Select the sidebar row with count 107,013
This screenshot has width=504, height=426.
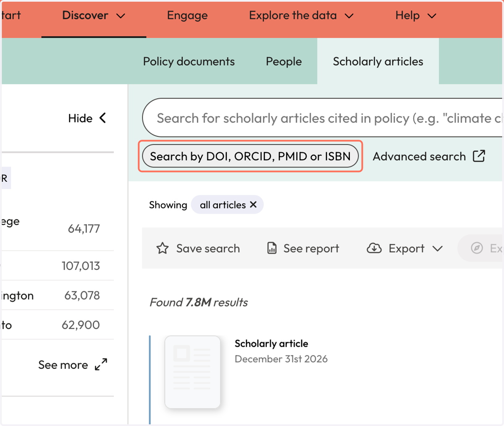pos(58,266)
